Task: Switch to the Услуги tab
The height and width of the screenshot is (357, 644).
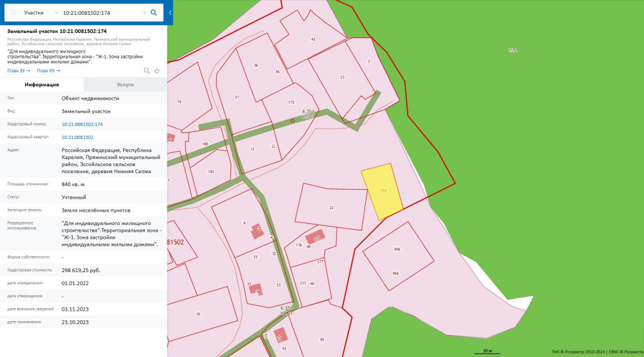Action: click(125, 84)
